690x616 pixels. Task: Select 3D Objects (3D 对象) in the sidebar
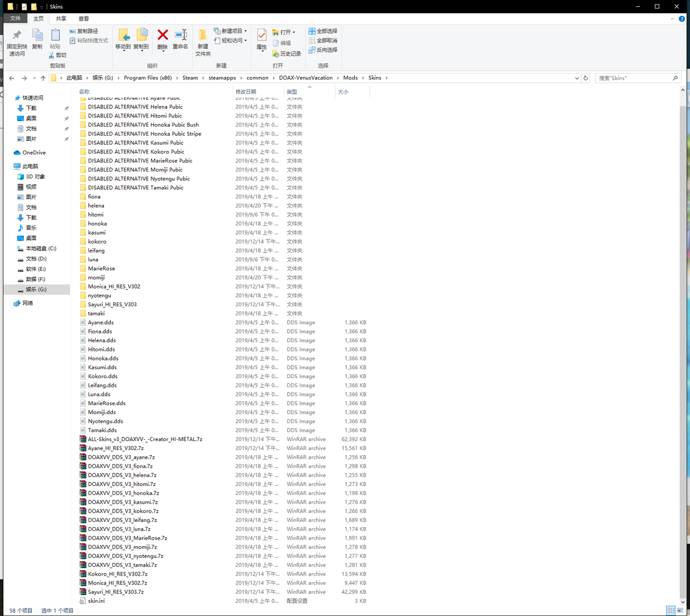click(35, 177)
